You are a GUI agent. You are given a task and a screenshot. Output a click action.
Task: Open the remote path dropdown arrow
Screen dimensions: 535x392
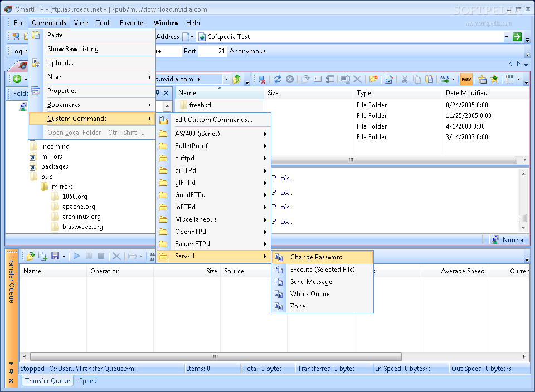[226, 80]
